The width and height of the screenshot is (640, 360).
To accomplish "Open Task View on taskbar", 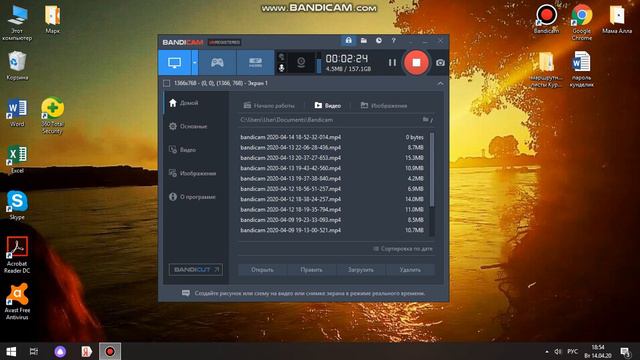I will click(34, 351).
